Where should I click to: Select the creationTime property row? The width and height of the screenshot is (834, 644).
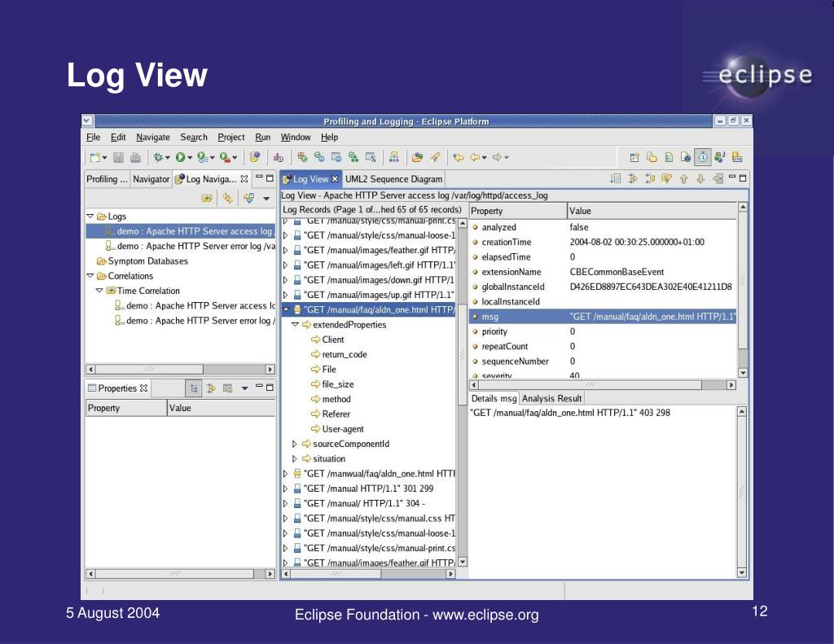[x=604, y=242]
